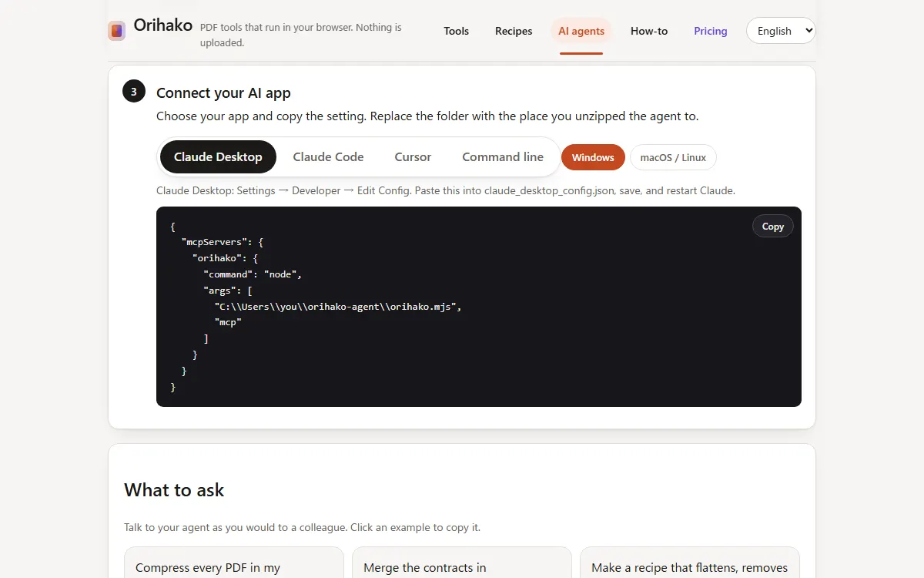The image size is (924, 578).
Task: Select the AI agents nav item
Action: pos(581,31)
